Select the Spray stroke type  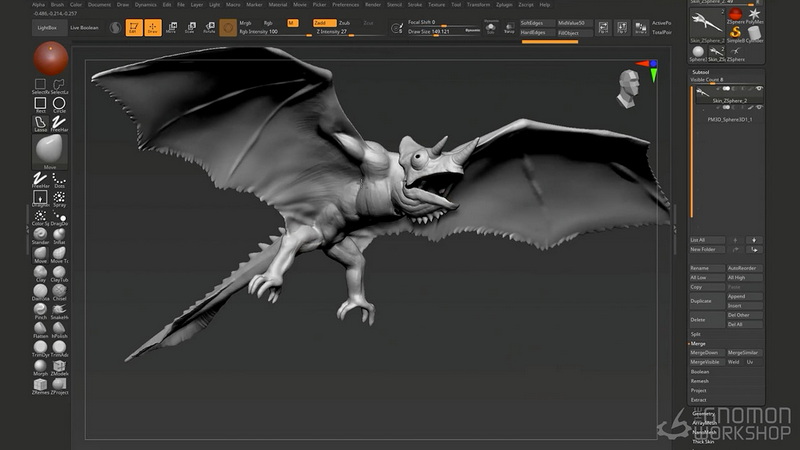point(59,198)
